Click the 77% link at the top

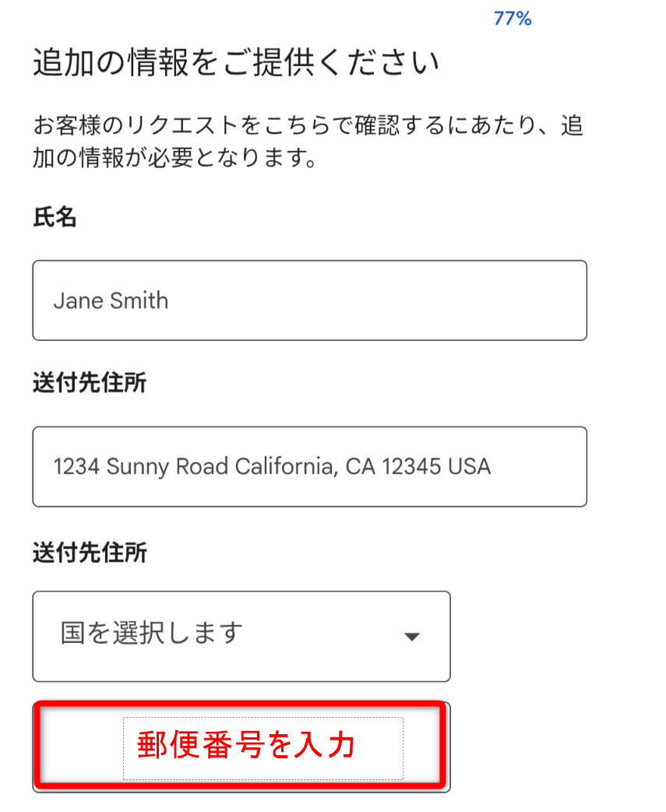point(513,18)
